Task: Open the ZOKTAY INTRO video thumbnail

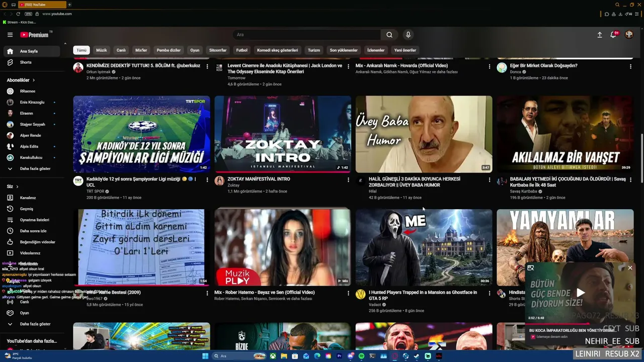Action: point(283,134)
